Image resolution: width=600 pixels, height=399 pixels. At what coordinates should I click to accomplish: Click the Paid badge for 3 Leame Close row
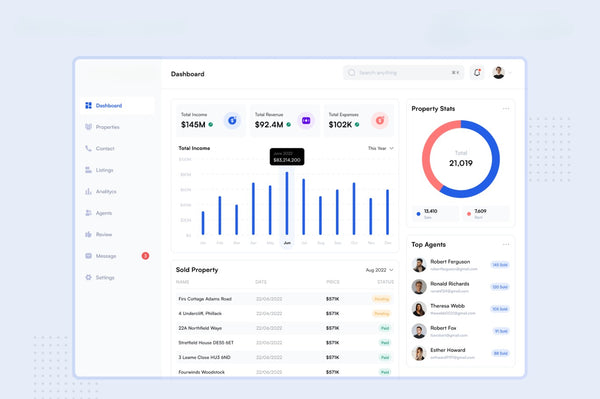(385, 357)
